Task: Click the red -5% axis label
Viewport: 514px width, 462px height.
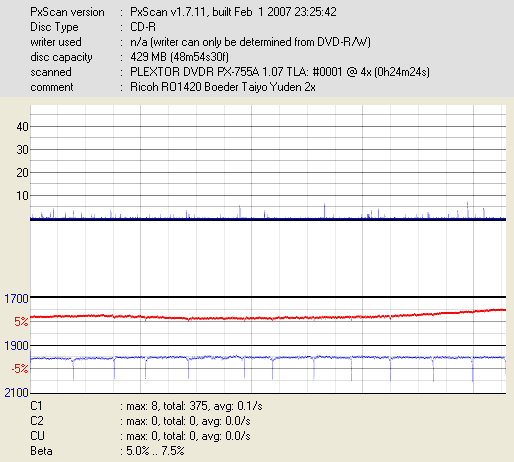Action: coord(20,369)
